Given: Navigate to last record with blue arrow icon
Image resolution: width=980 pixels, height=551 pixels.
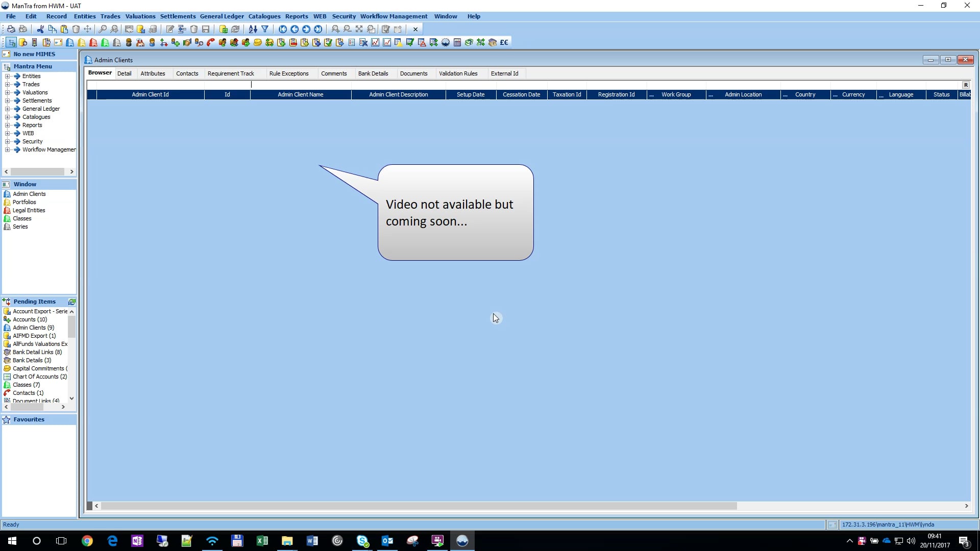Looking at the screenshot, I should [318, 29].
